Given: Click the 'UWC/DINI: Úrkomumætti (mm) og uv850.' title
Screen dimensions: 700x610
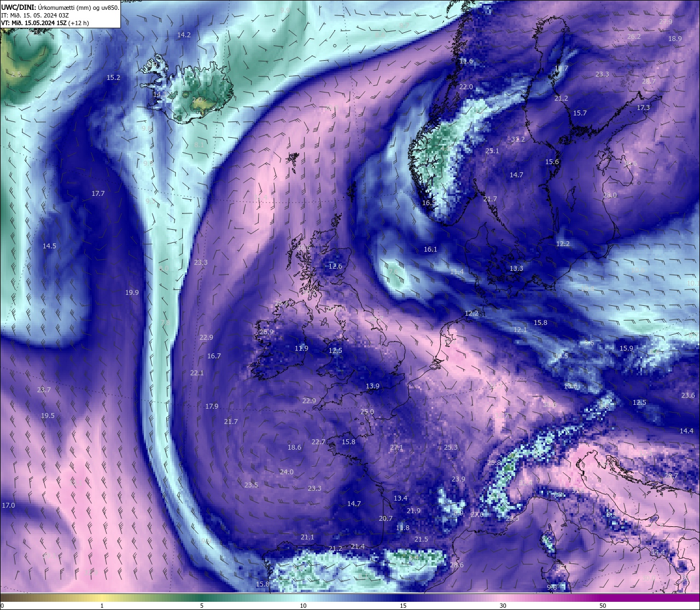Looking at the screenshot, I should pyautogui.click(x=60, y=7).
